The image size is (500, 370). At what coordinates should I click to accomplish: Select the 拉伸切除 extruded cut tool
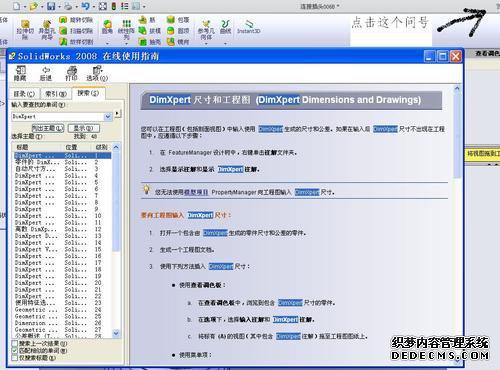pos(25,29)
